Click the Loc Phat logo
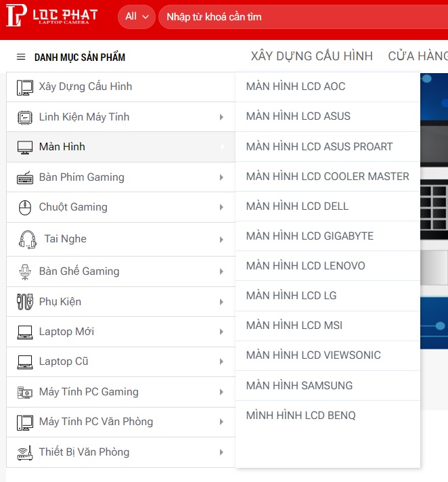 tap(51, 16)
